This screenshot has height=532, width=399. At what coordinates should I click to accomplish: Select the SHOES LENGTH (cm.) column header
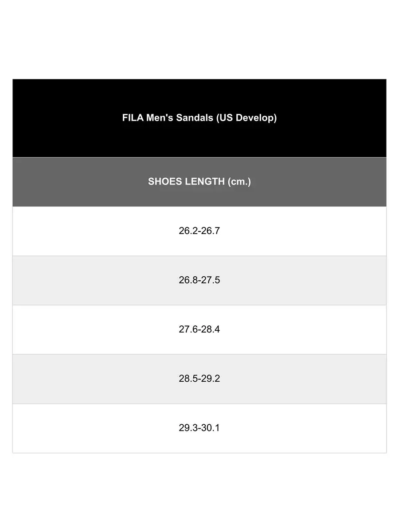(199, 182)
